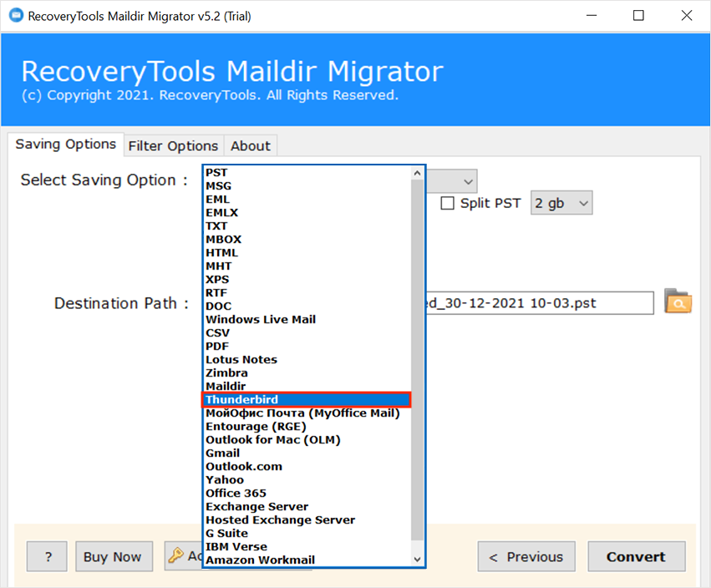Select EML saving option
Screen dimensions: 711x588
point(307,200)
